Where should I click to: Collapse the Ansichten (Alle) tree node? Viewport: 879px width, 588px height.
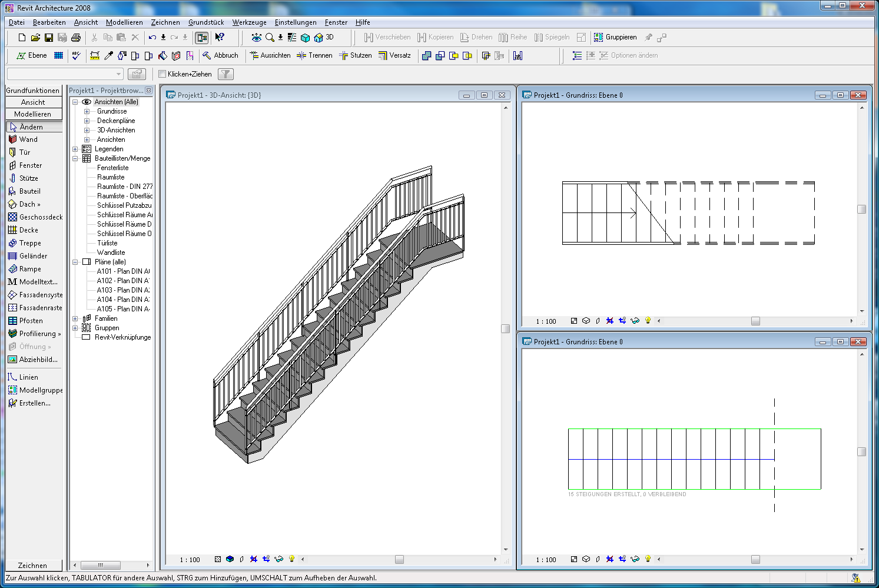75,102
